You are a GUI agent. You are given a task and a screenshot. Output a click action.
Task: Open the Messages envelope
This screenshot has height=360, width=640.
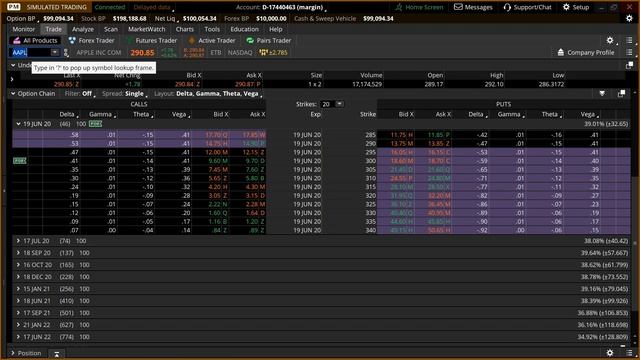(473, 7)
